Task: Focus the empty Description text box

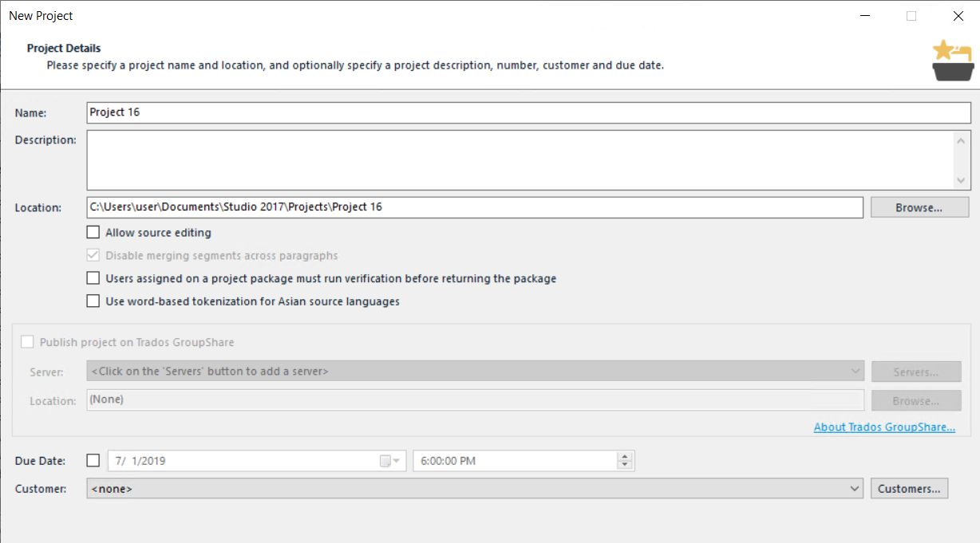Action: (520, 160)
